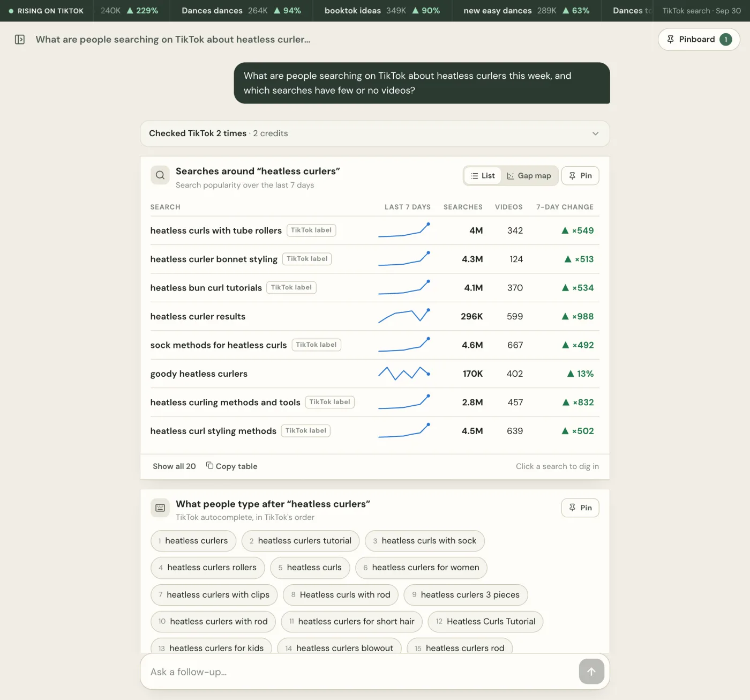This screenshot has width=750, height=700.
Task: Open goody heatless curlers row
Action: [374, 374]
